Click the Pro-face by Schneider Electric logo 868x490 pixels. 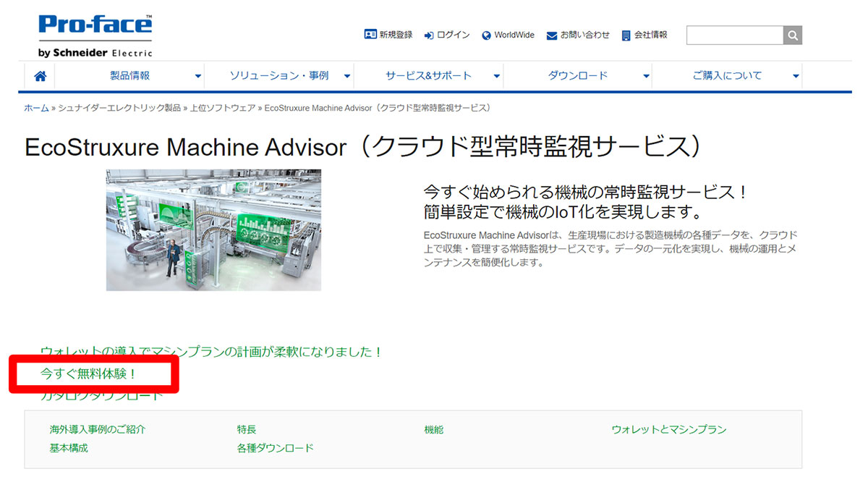tap(95, 35)
